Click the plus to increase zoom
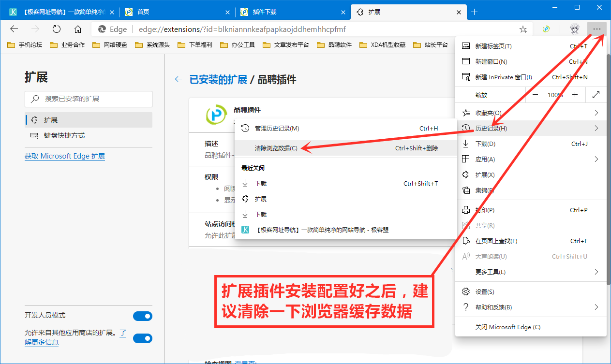This screenshot has height=364, width=611. pyautogui.click(x=575, y=95)
